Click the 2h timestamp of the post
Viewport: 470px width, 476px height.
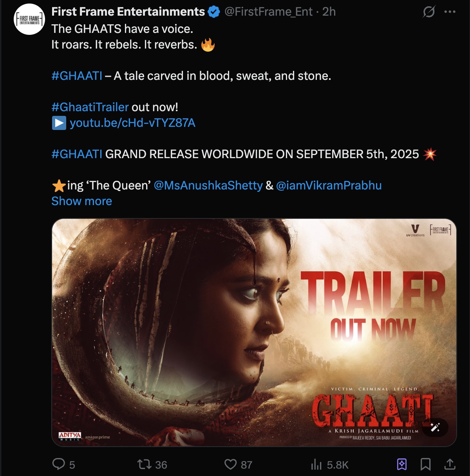[329, 12]
